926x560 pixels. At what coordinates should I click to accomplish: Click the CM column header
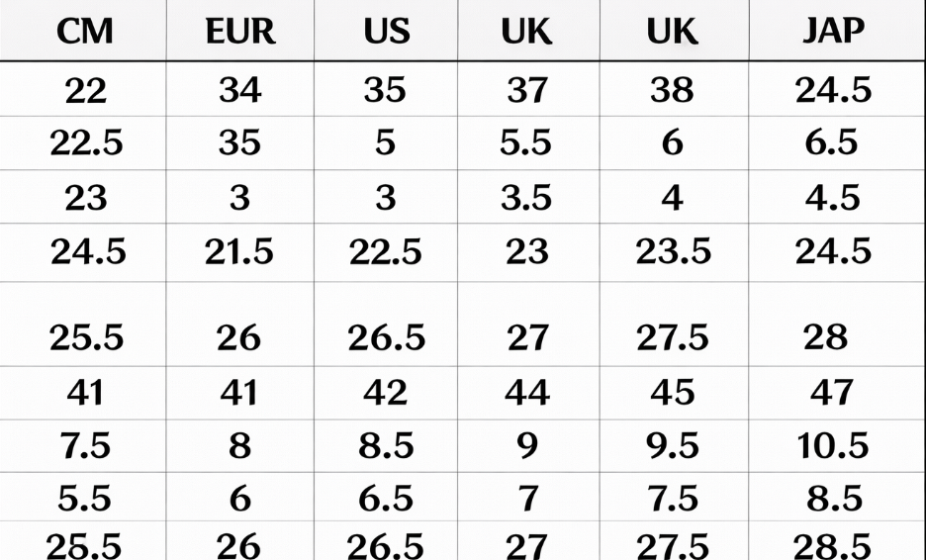coord(85,32)
